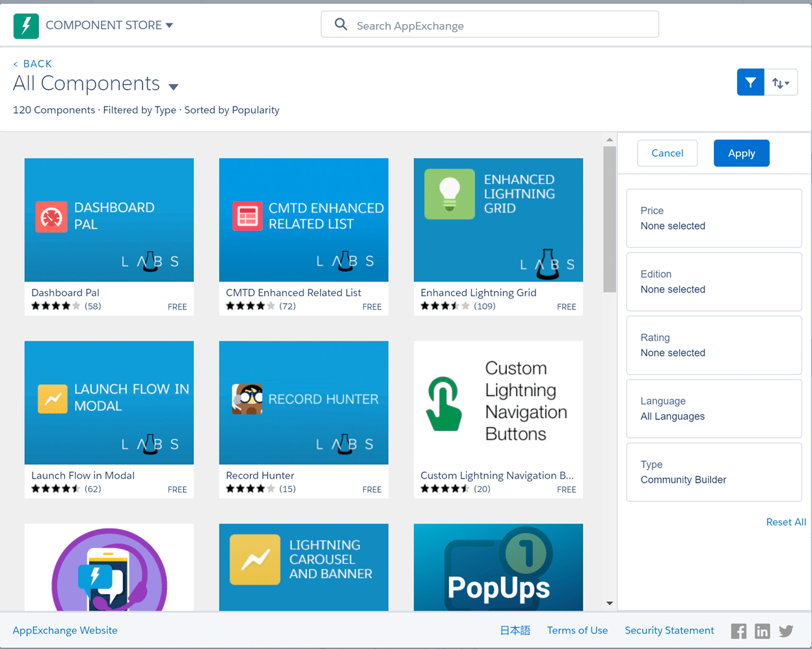This screenshot has width=812, height=649.
Task: Open the LinkedIn icon in footer
Action: click(762, 631)
